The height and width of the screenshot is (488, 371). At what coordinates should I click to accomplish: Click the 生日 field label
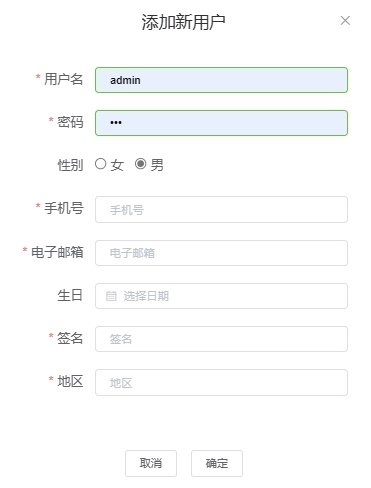pyautogui.click(x=70, y=295)
